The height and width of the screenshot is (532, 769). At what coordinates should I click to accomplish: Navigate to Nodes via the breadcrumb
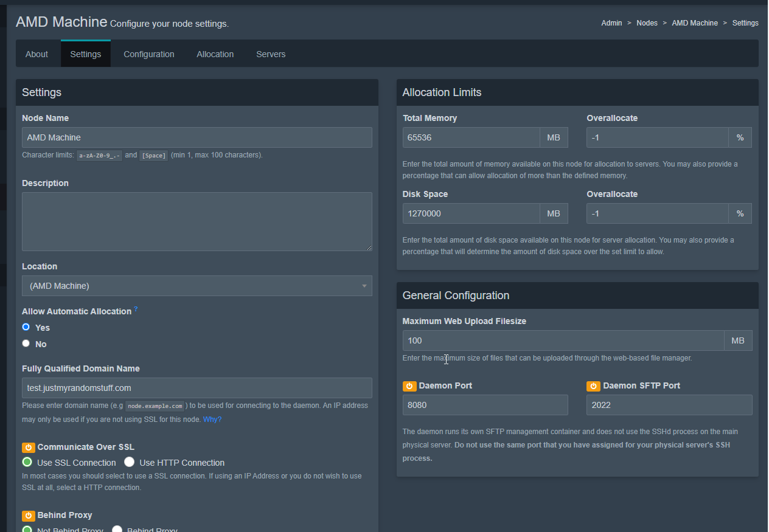click(x=647, y=22)
